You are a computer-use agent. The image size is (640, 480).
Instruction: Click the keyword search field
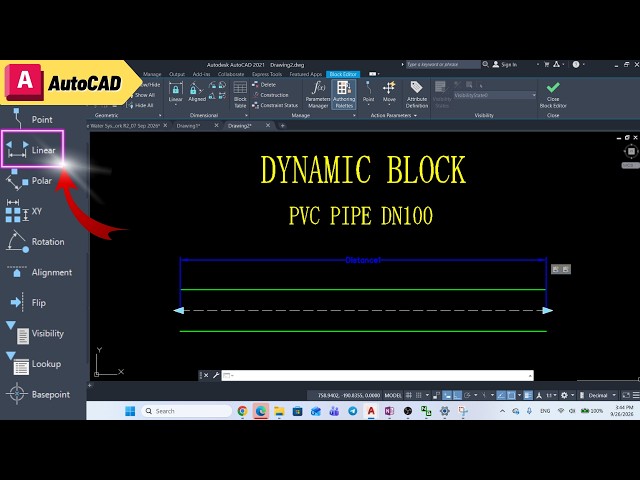(x=443, y=64)
